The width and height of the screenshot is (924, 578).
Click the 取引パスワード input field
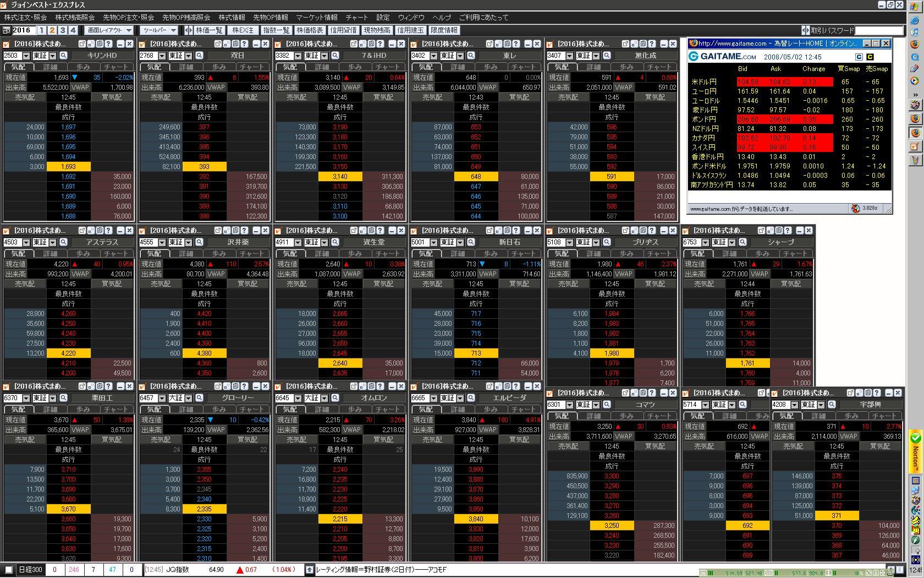[x=878, y=30]
